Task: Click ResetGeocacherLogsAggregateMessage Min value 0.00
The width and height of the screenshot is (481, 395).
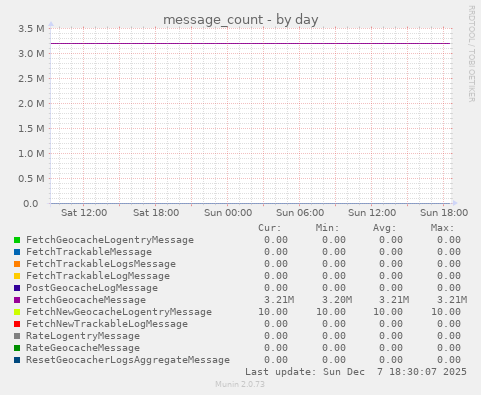Action: pos(334,360)
